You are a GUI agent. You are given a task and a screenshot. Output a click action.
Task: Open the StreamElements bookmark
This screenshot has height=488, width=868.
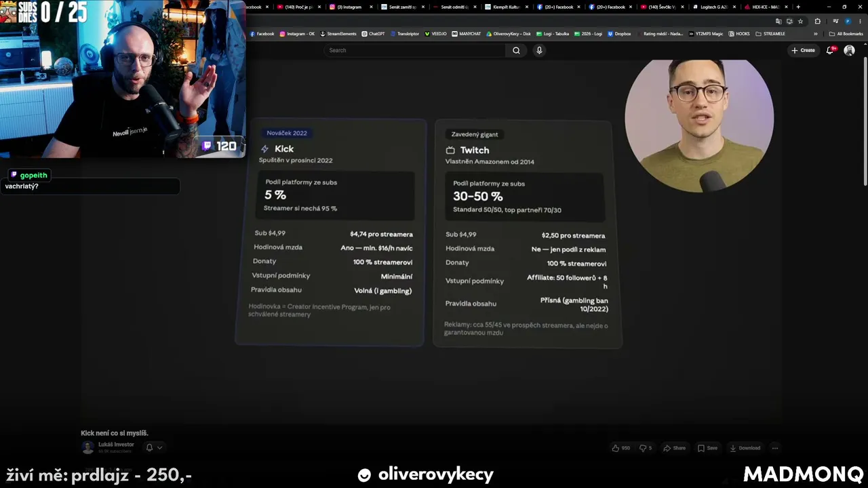point(338,33)
